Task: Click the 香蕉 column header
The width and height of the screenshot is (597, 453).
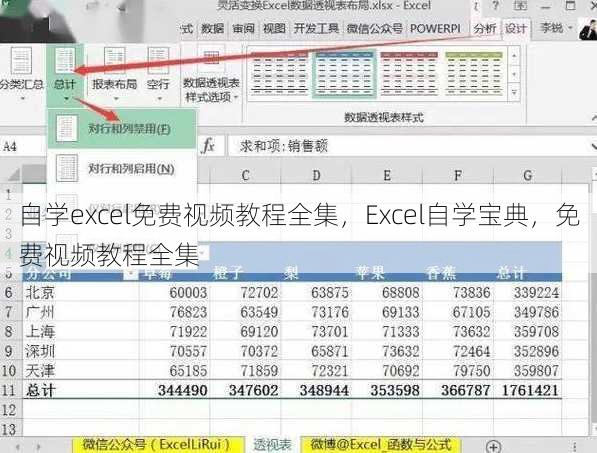Action: (x=440, y=273)
